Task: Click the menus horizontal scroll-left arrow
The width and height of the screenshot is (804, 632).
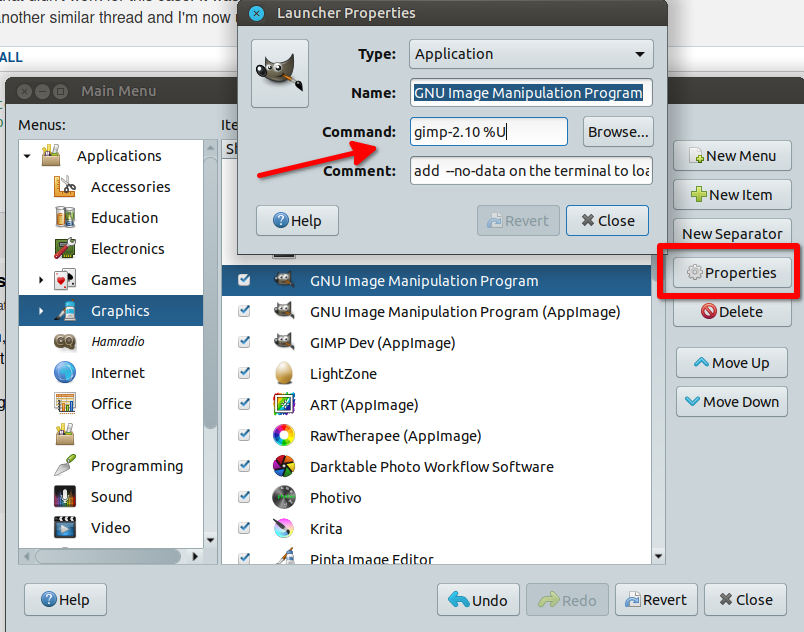Action: [x=27, y=556]
